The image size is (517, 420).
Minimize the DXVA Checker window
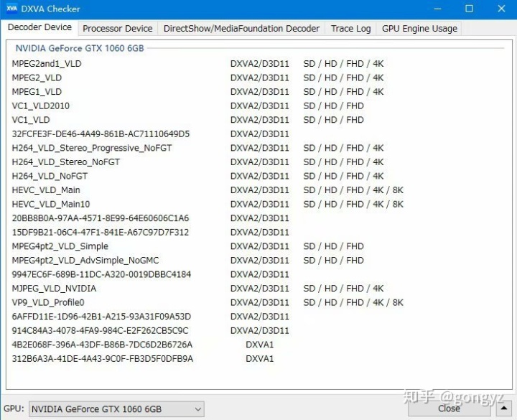437,9
